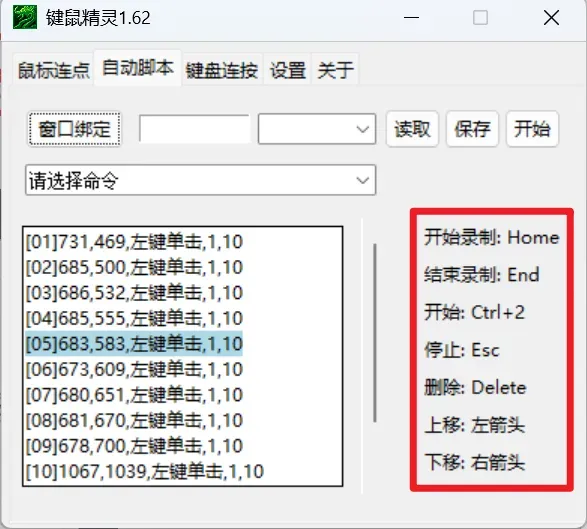The width and height of the screenshot is (587, 529).
Task: Switch to the 鼠标连点 tab
Action: [54, 70]
